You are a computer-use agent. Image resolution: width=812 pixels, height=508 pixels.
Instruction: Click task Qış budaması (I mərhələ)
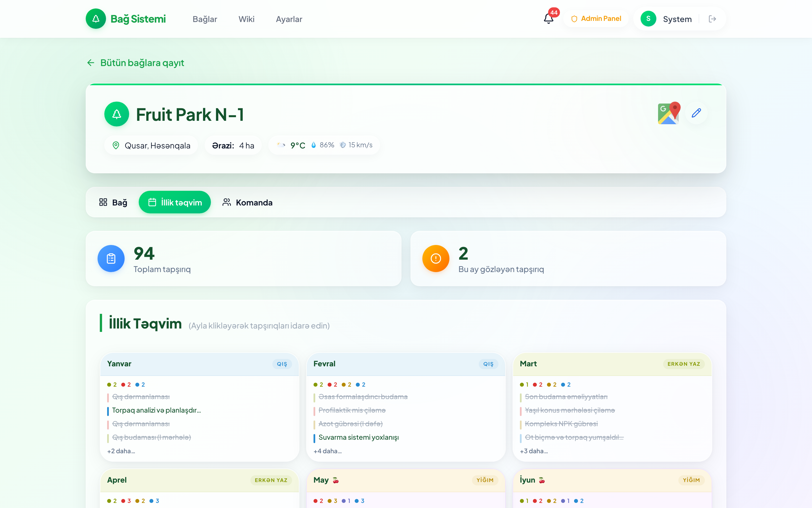click(x=151, y=437)
